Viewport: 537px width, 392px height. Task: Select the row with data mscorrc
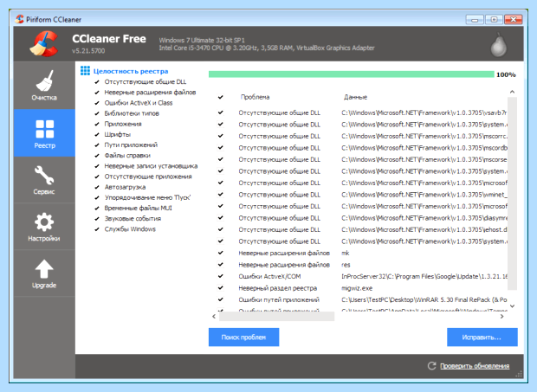(362, 136)
